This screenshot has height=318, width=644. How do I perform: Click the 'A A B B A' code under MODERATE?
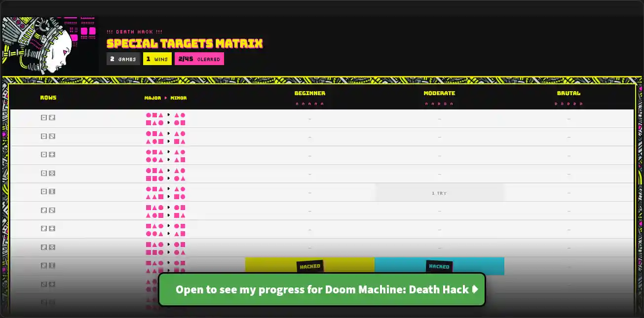click(439, 104)
